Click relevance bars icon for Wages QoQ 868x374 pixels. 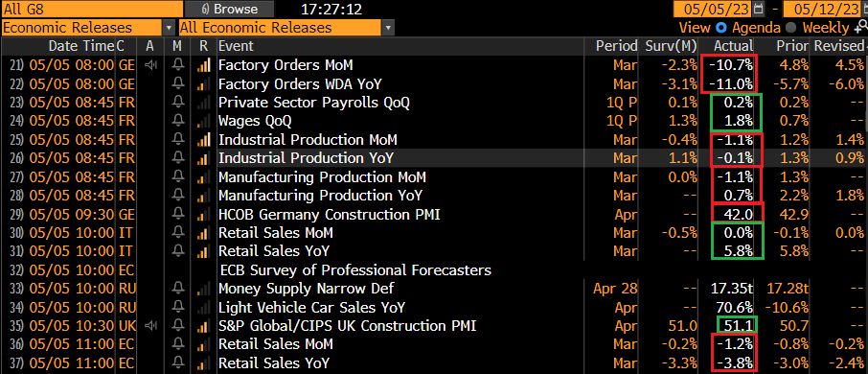[204, 122]
